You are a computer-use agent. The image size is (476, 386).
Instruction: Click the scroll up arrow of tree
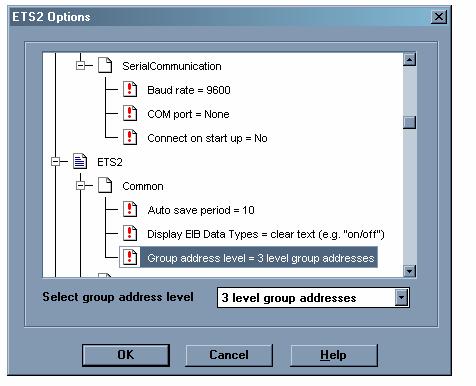pyautogui.click(x=409, y=59)
